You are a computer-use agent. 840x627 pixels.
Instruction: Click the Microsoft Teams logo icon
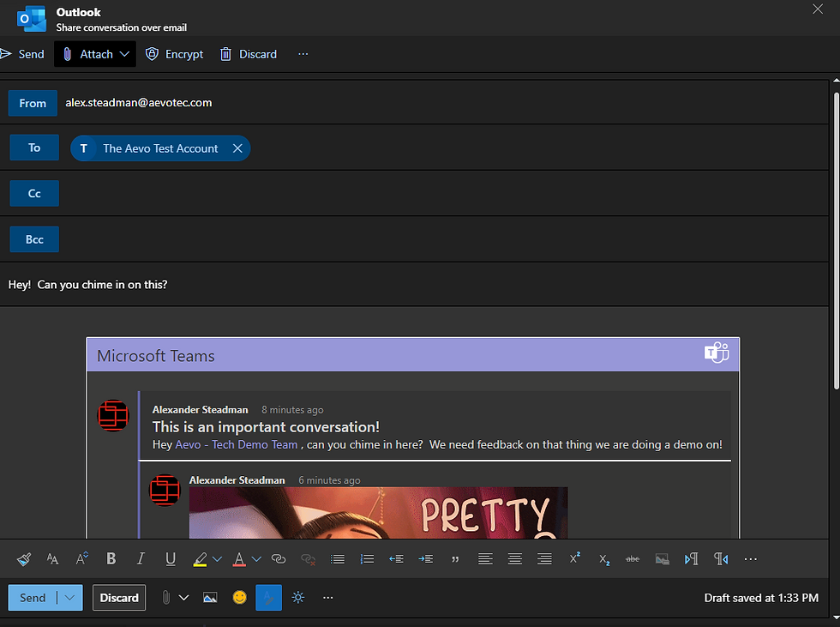[717, 353]
